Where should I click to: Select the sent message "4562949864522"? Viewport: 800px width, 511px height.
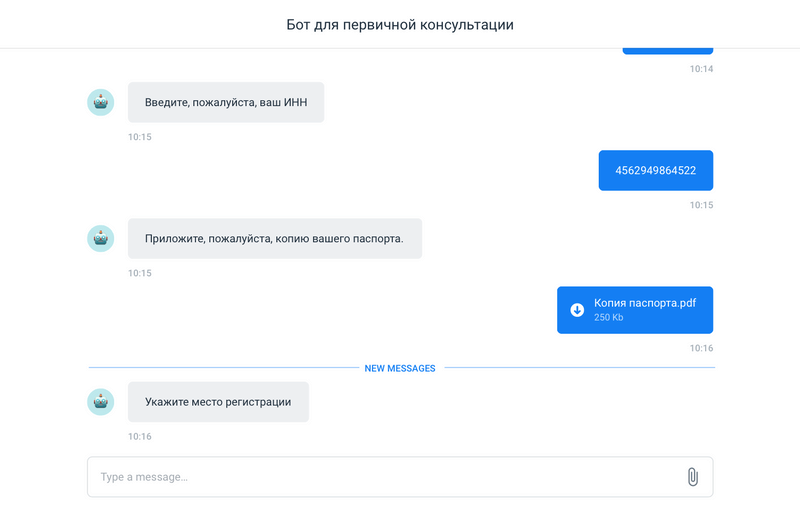point(656,170)
